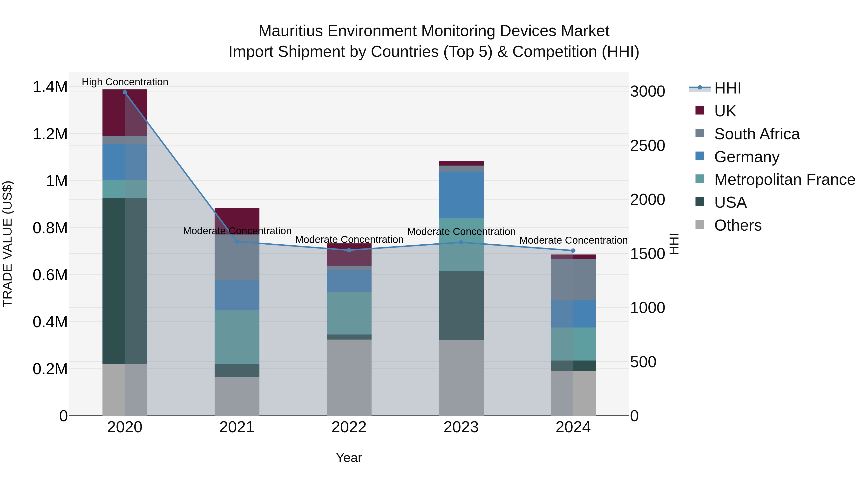
Task: Click HHI data point for 2024
Action: [573, 251]
